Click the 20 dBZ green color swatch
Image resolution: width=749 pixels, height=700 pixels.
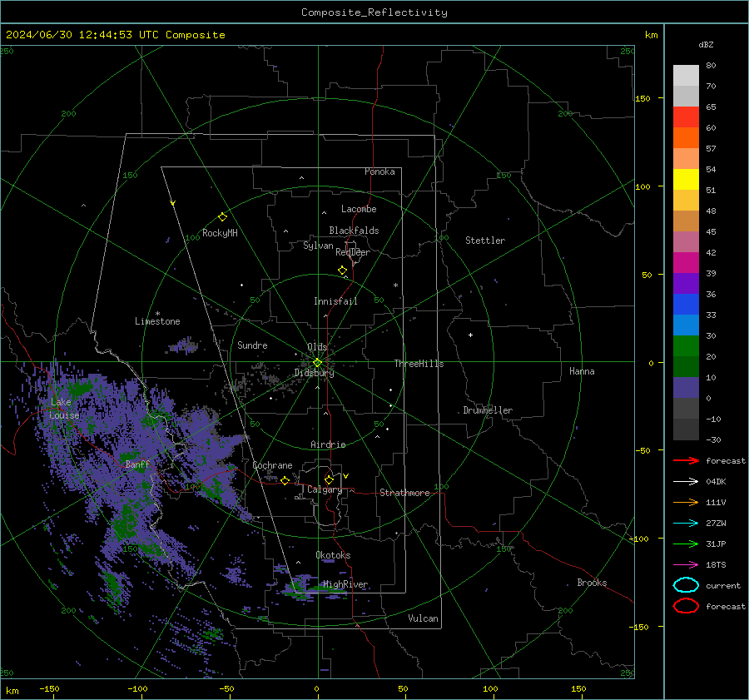click(686, 345)
